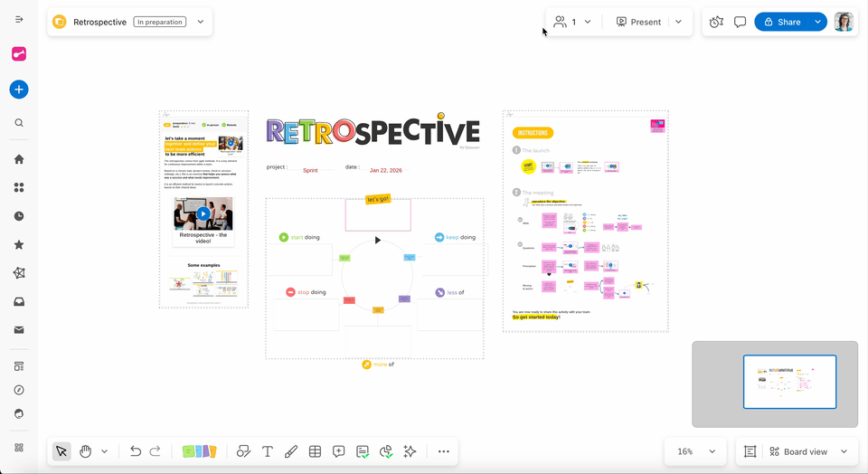This screenshot has width=868, height=474.
Task: Open the Klaxoon pink logo
Action: click(x=19, y=53)
